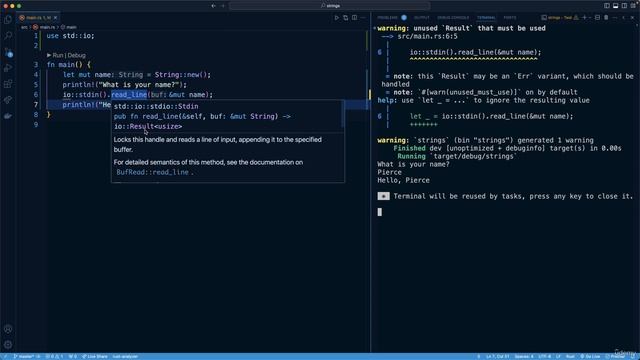
Task: Click the Debug code lens above main
Action: (x=77, y=55)
